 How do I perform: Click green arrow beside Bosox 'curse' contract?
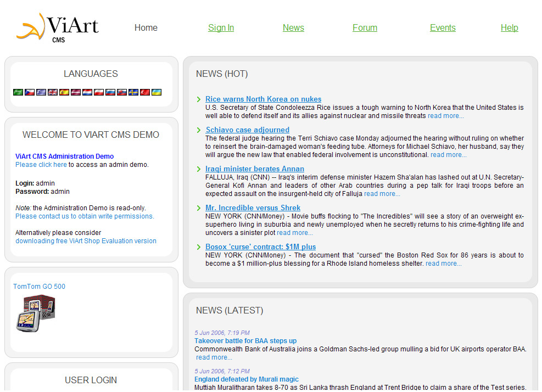[x=198, y=247]
